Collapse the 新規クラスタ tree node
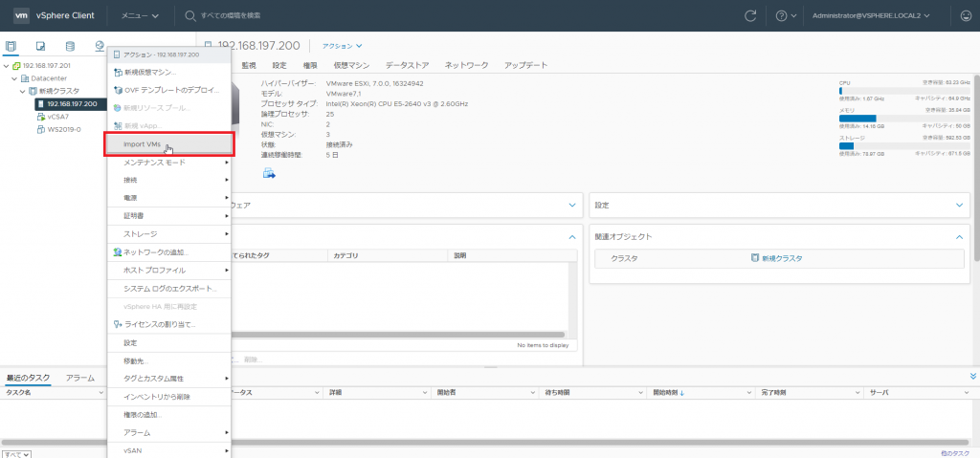This screenshot has height=458, width=980. click(x=23, y=91)
